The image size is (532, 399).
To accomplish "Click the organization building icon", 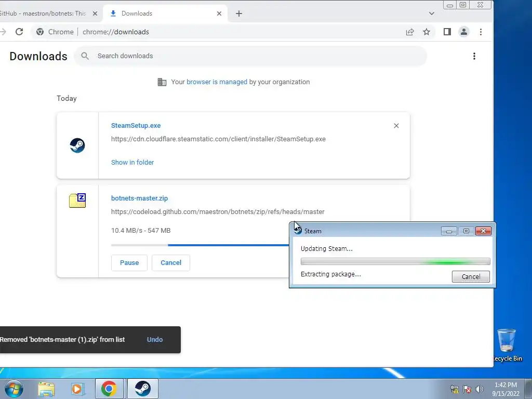I will (162, 82).
